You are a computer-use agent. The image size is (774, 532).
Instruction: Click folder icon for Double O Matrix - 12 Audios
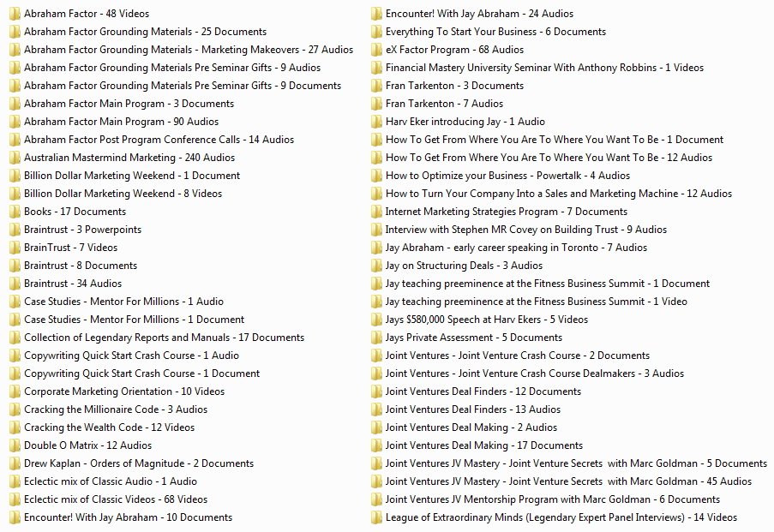(x=15, y=445)
